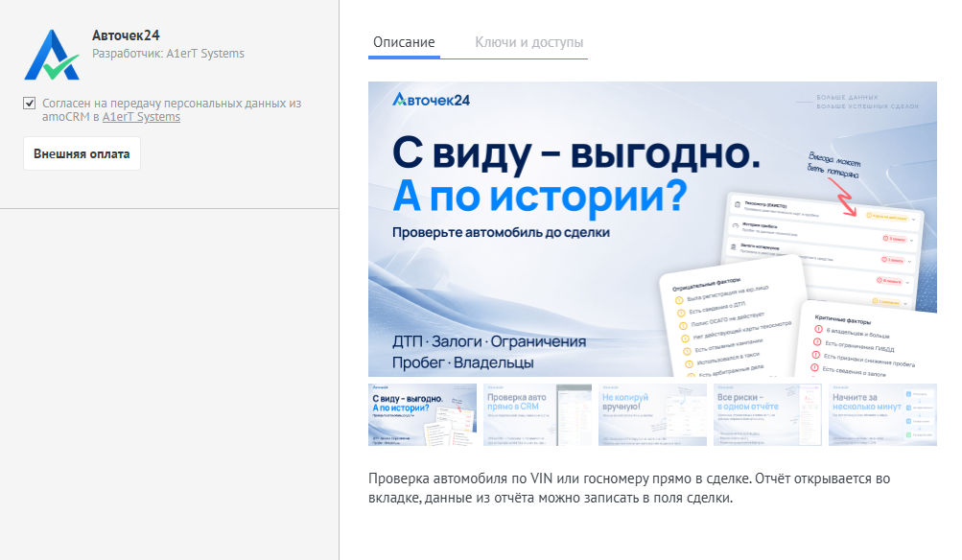Click the description paragraph 'Проверка автомобиля по VIN'
The height and width of the screenshot is (560, 962).
point(629,488)
